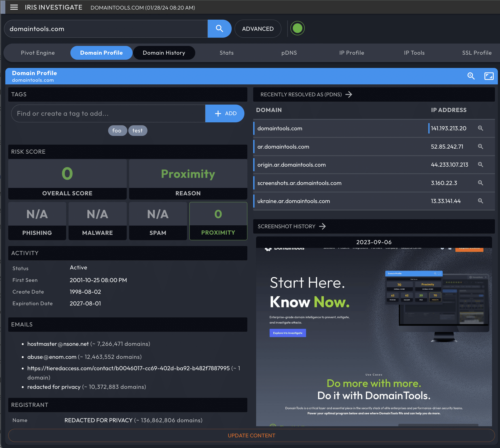Screen dimensions: 500x448
Task: Click ar.domaintools.com in the PDNS list
Action: pos(283,147)
